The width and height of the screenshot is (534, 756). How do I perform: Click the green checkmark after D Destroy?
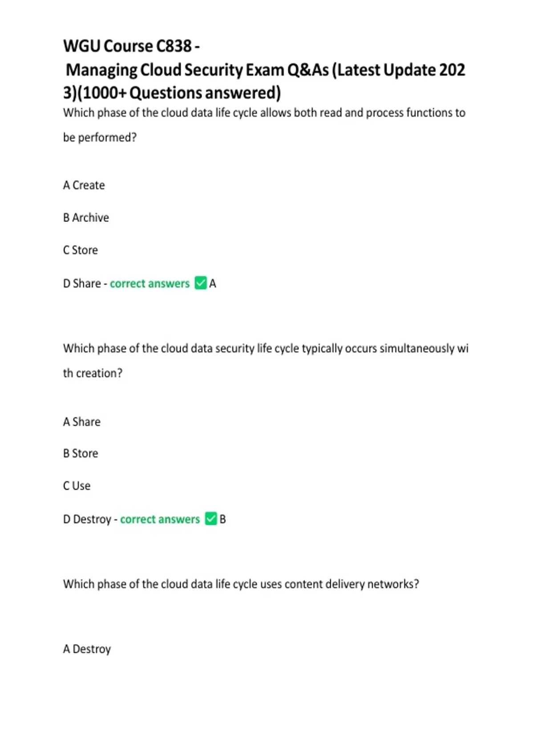[x=211, y=519]
